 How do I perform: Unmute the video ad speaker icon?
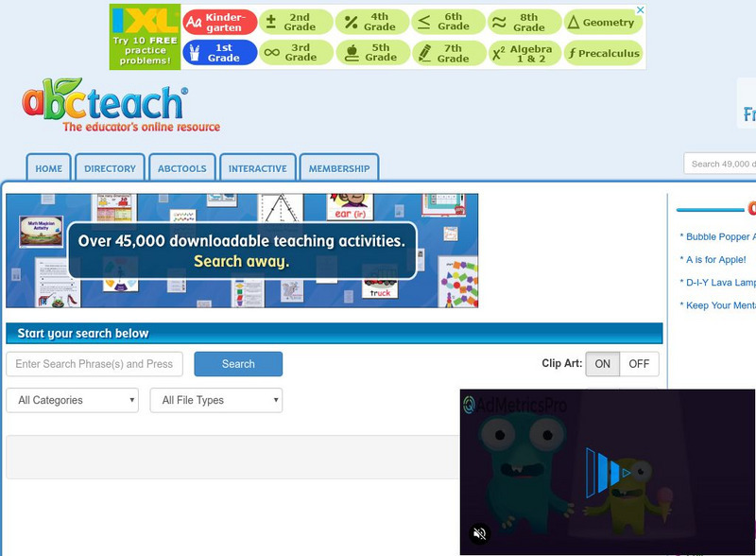479,533
